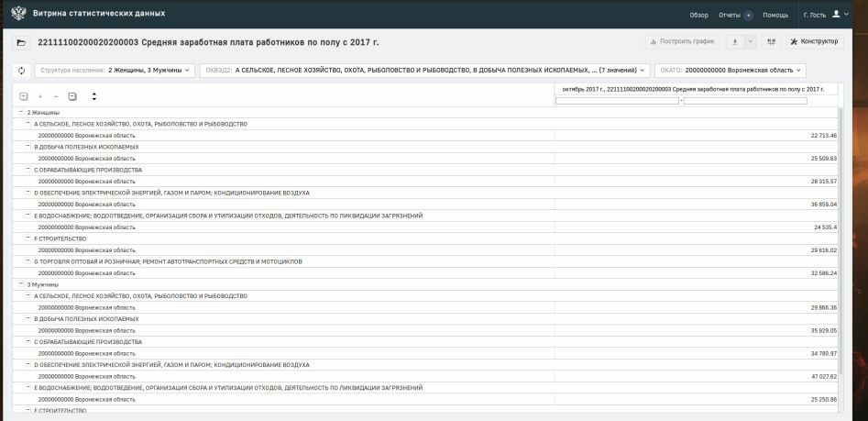
Task: Select the value 28 315.57
Action: (x=824, y=181)
